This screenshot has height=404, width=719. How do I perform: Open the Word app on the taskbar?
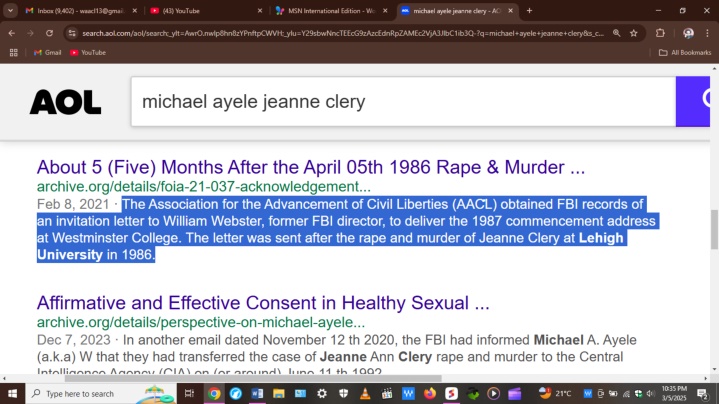(x=257, y=393)
